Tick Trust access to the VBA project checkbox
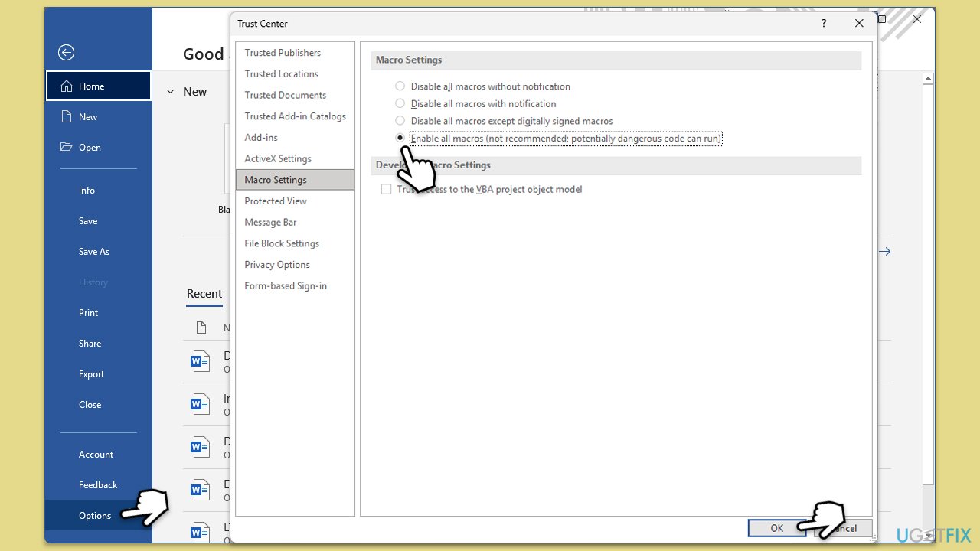 click(x=387, y=189)
